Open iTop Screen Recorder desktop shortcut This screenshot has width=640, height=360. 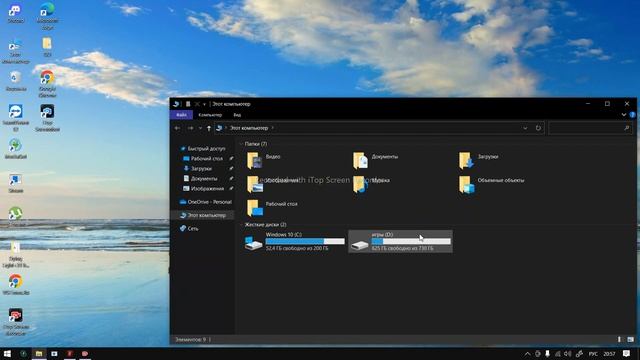16,322
